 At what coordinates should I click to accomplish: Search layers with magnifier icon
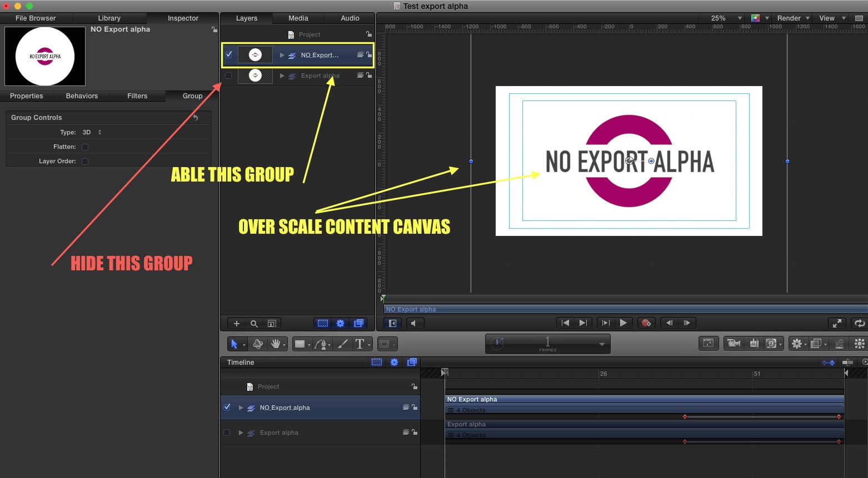254,324
